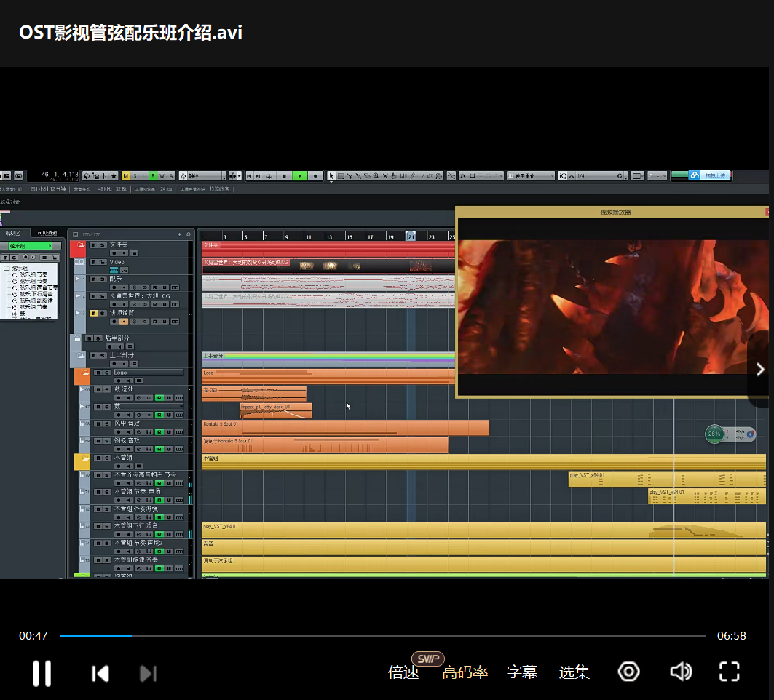This screenshot has height=700, width=774.
Task: Solo the 配乐 track
Action: pos(103,279)
